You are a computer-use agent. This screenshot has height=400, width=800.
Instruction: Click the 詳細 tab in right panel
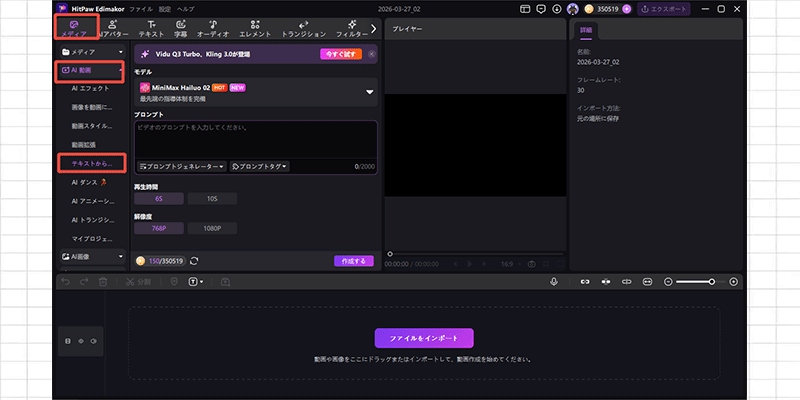pos(586,30)
